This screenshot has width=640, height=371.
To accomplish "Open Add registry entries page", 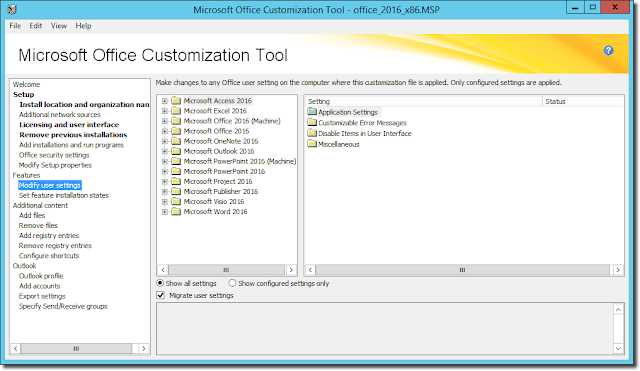I will pos(49,235).
